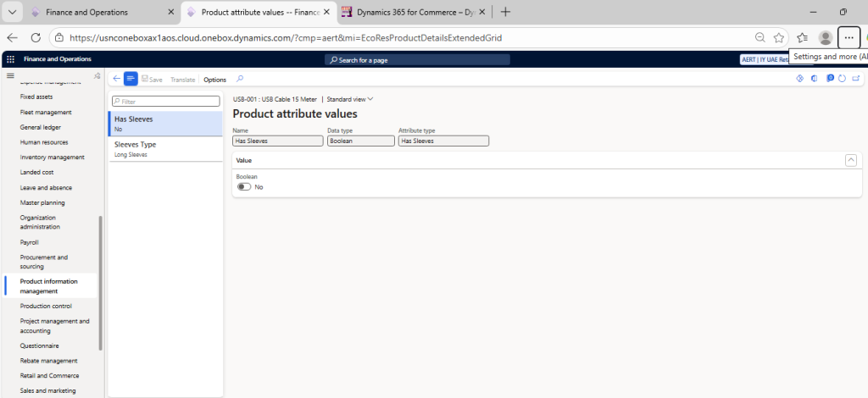868x398 pixels.
Task: Click the action pane search magnifier icon
Action: [240, 79]
